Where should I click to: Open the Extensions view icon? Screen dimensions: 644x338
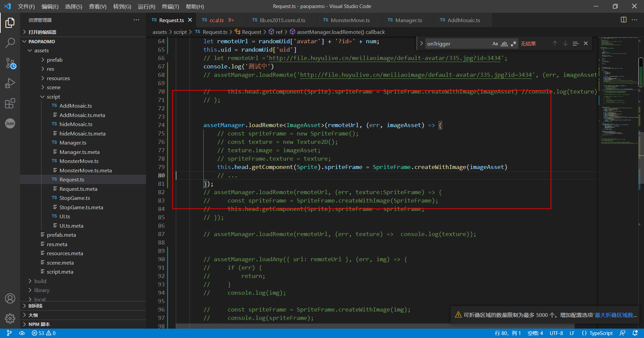point(10,103)
